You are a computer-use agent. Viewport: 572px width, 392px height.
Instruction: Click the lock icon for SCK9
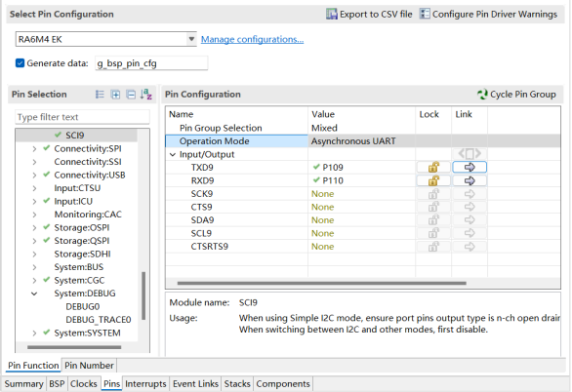tap(433, 194)
